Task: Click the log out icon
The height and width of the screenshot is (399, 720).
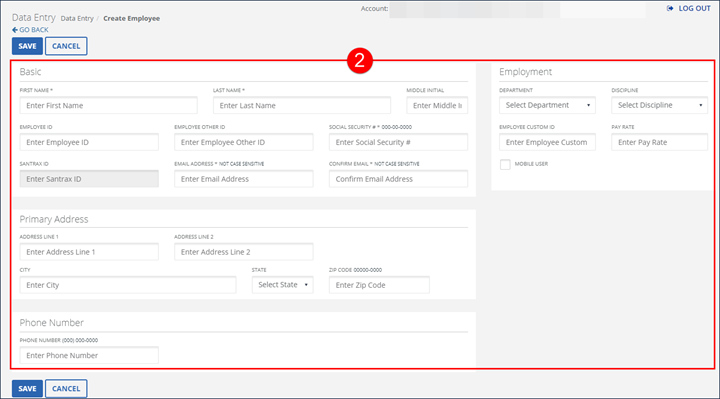Action: pyautogui.click(x=670, y=8)
